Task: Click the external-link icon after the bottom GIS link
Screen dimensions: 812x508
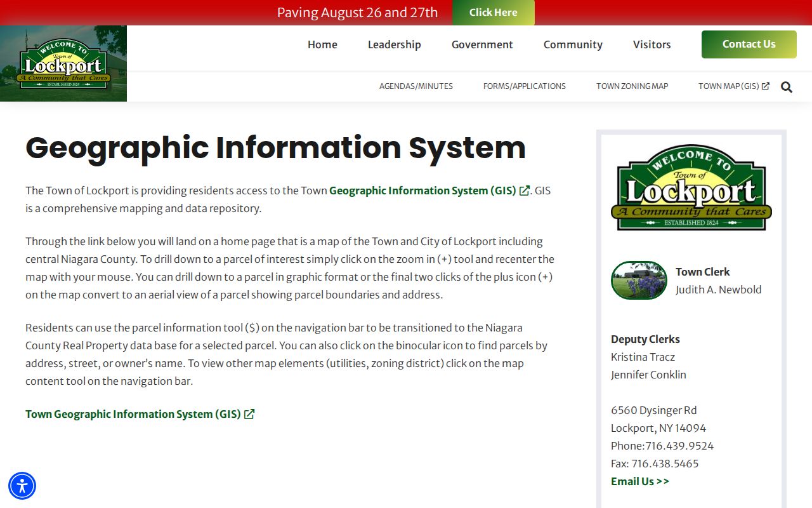Action: (249, 414)
